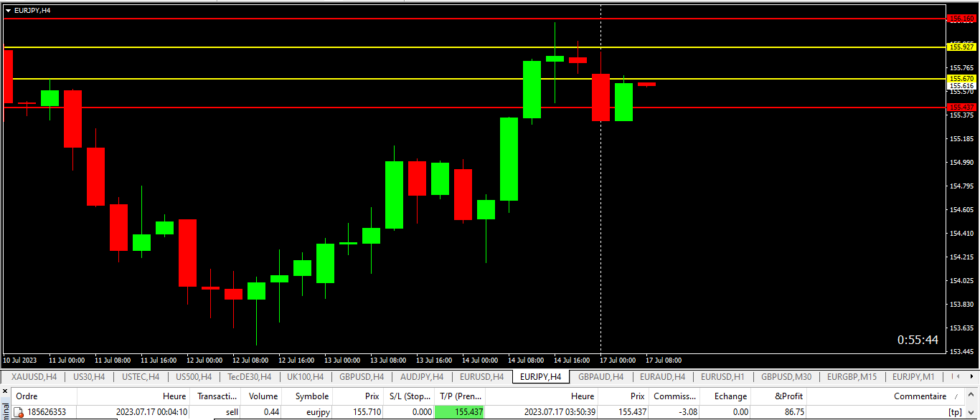Sort by the Volume column header

(x=262, y=396)
